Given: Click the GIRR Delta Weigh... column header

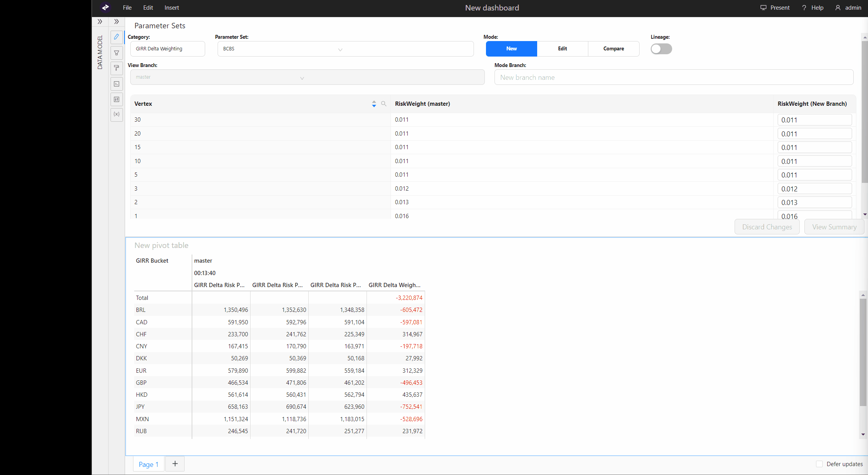Looking at the screenshot, I should click(x=394, y=285).
